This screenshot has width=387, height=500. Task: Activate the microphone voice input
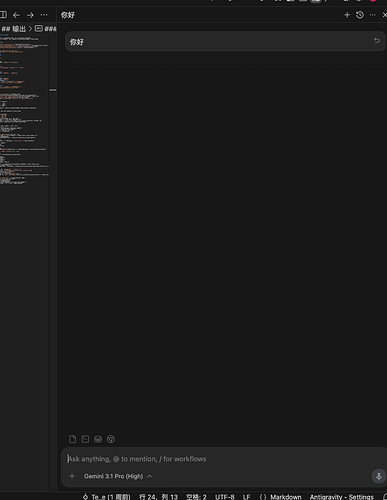click(379, 476)
